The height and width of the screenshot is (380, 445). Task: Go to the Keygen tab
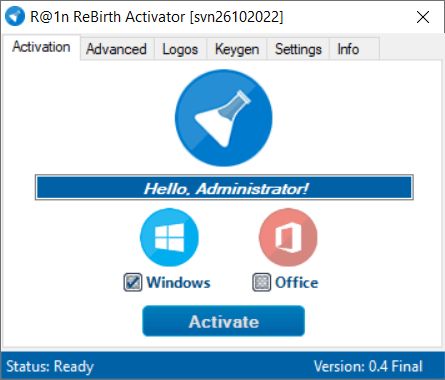pos(237,49)
